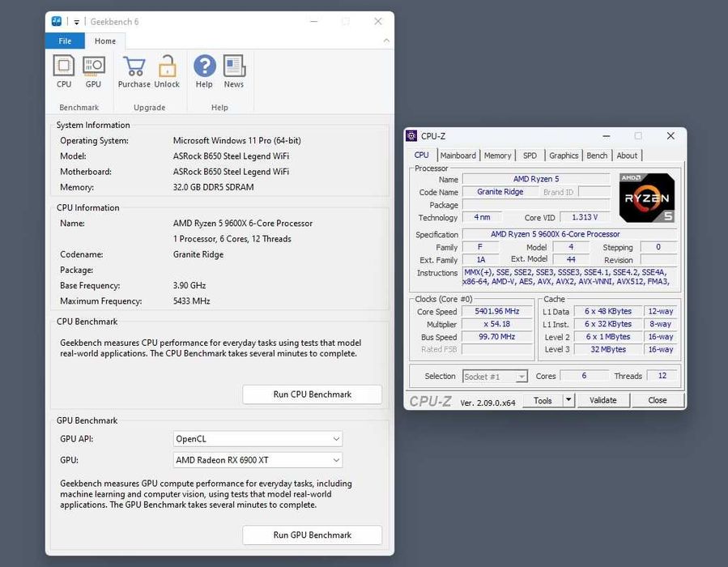
Task: Click Operating System value Windows 11 Pro
Action: (x=236, y=140)
